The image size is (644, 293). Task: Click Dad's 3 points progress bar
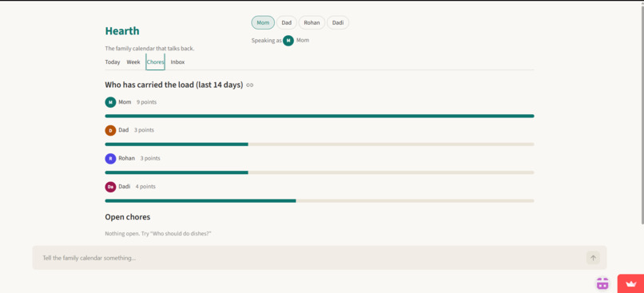coord(320,145)
